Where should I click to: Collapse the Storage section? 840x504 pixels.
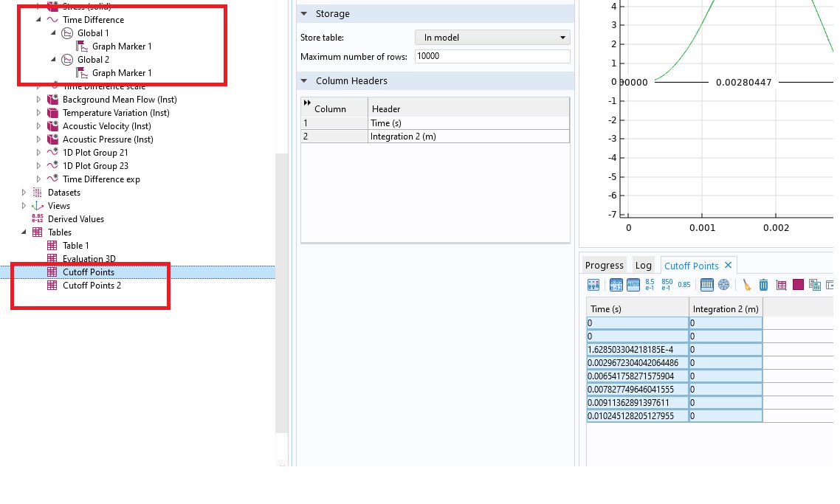[x=304, y=14]
